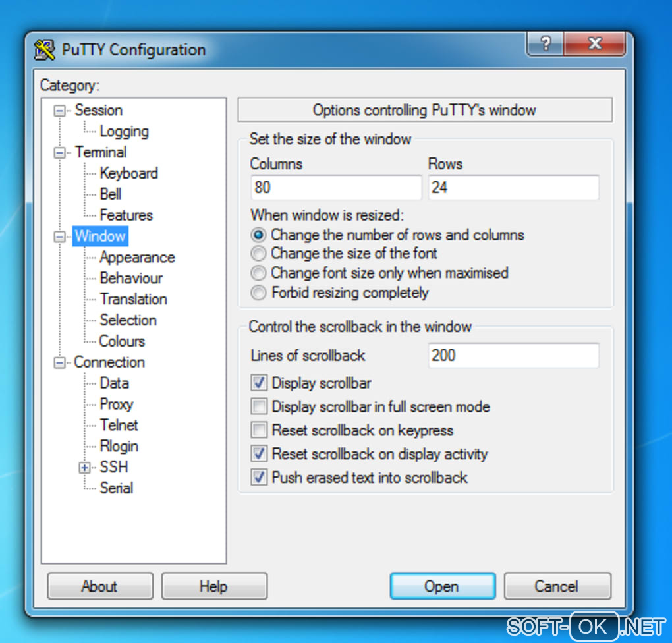Open the Features category

click(126, 215)
